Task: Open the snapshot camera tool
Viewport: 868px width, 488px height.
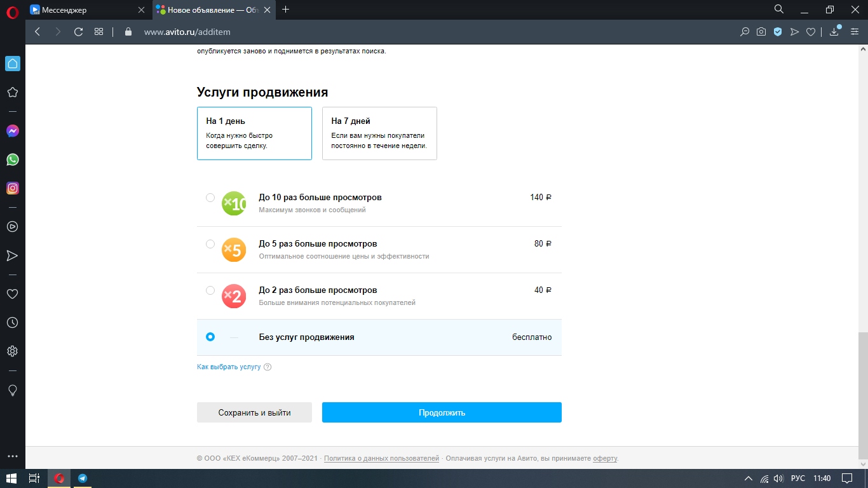Action: [761, 32]
